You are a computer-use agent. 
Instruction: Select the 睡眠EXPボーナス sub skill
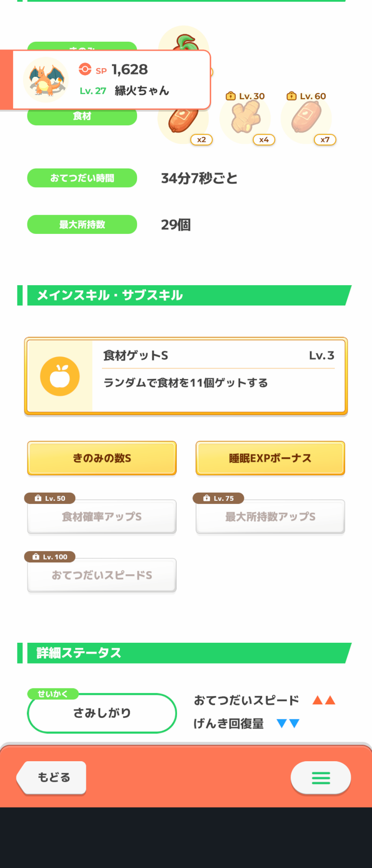click(x=270, y=458)
